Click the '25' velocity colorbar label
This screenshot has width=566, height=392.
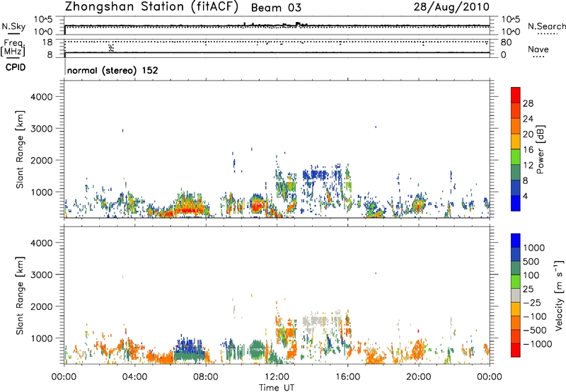pos(528,289)
